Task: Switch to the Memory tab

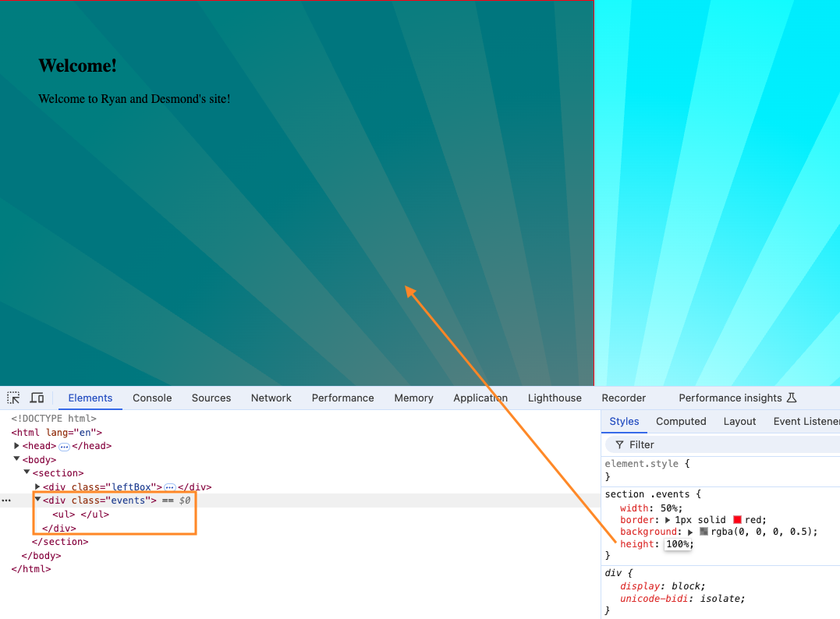Action: [x=413, y=398]
